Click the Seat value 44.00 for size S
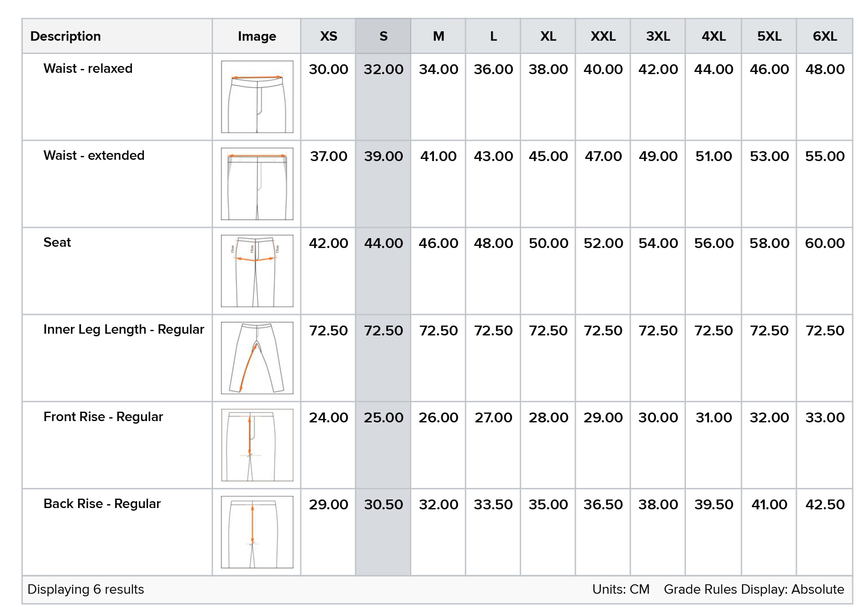 pos(383,243)
